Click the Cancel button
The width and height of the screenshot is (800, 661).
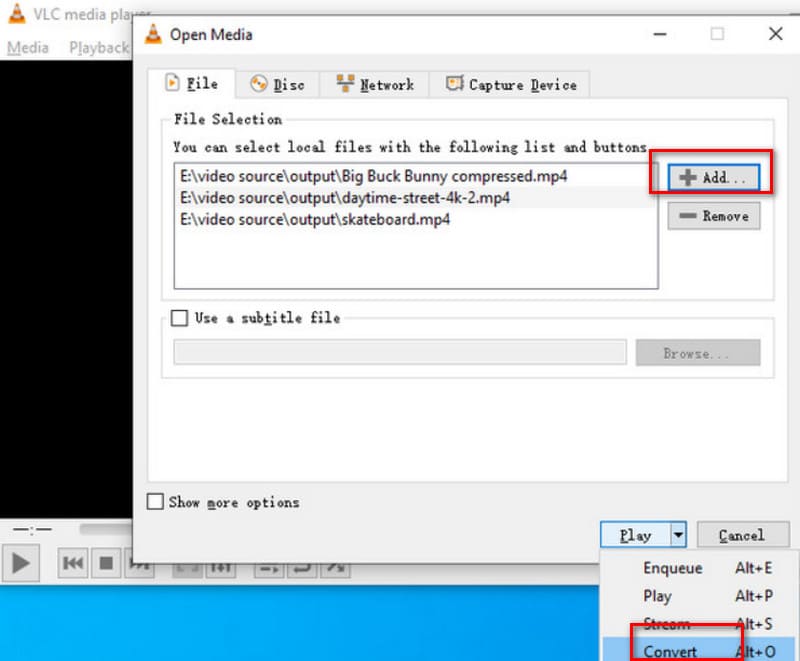click(742, 535)
